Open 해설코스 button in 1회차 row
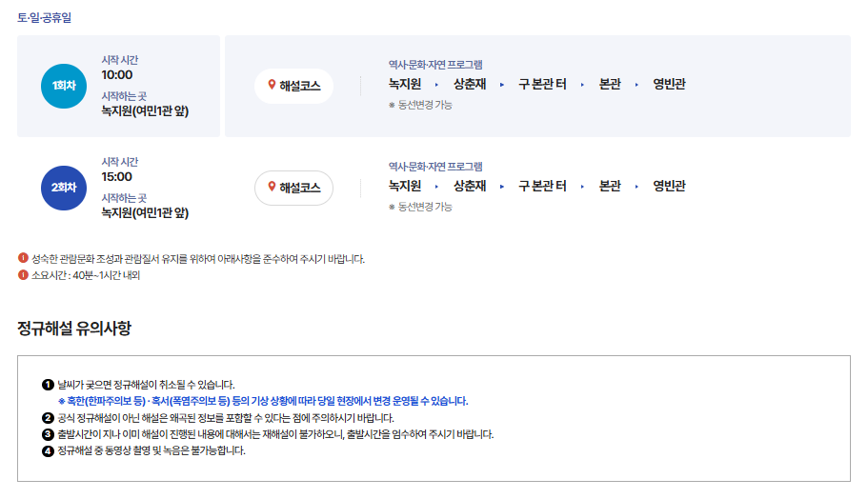This screenshot has height=499, width=868. coord(293,86)
